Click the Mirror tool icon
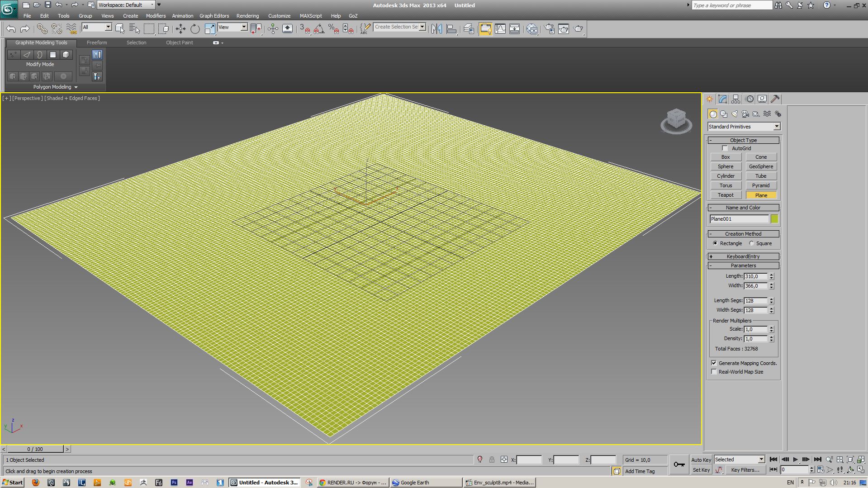Screen dimensions: 868x488 click(x=436, y=29)
